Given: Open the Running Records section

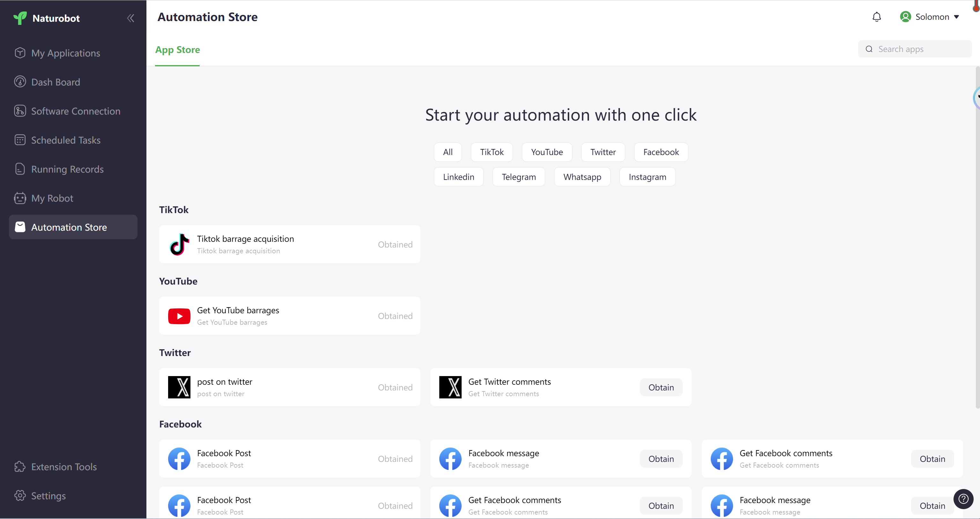Looking at the screenshot, I should (x=67, y=169).
